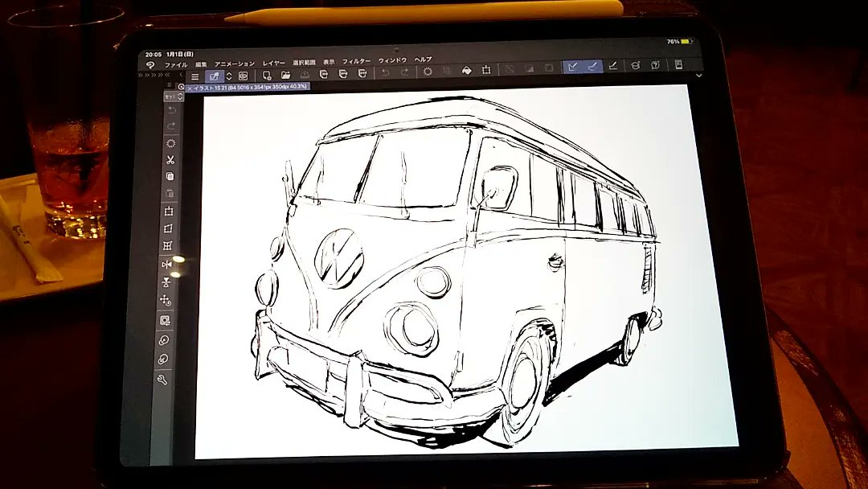868x489 pixels.
Task: Tap the 20:05 clock in status bar
Action: tap(153, 55)
